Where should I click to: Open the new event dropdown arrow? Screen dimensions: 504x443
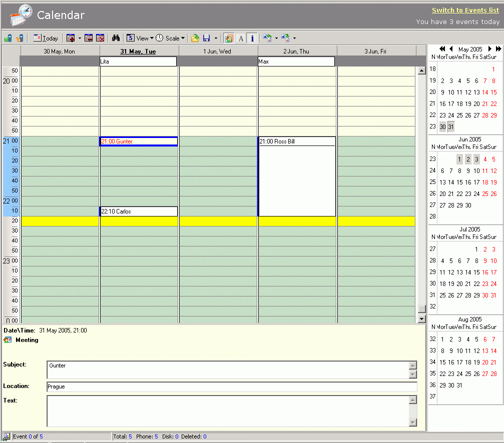[80, 38]
